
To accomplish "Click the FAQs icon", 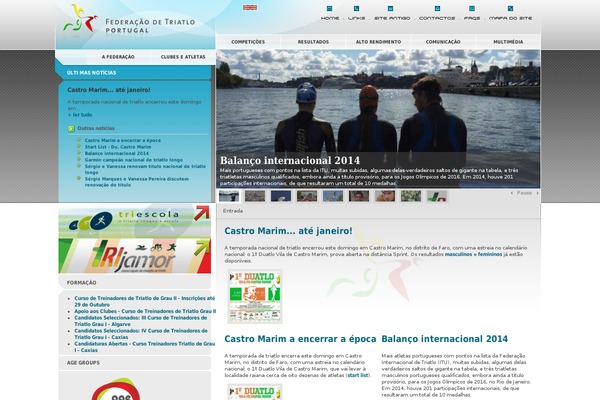I will click(x=472, y=8).
